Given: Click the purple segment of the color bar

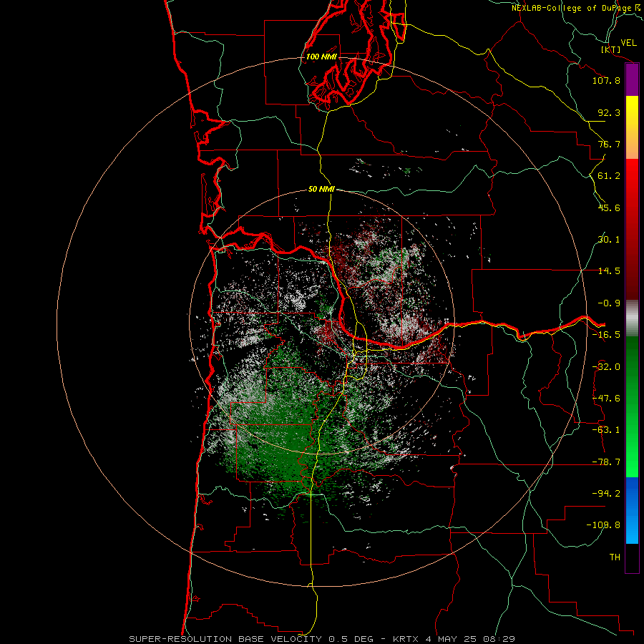Looking at the screenshot, I should pyautogui.click(x=632, y=80).
